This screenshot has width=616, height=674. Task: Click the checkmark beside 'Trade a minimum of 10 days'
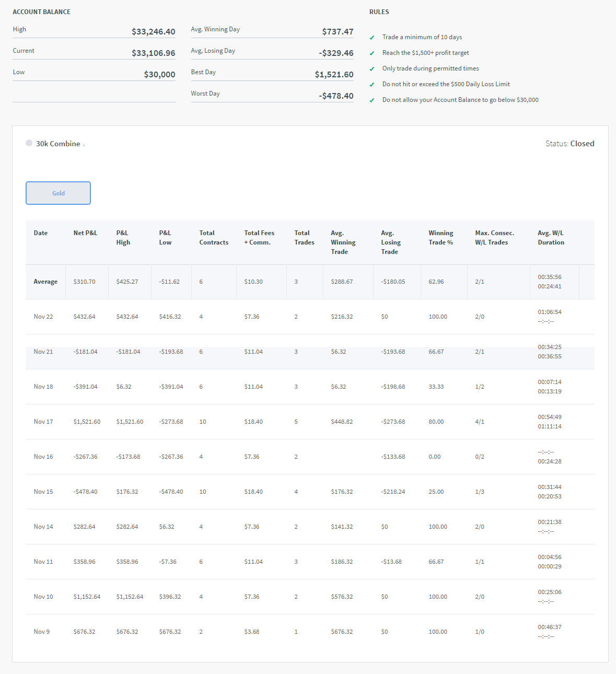(x=371, y=38)
